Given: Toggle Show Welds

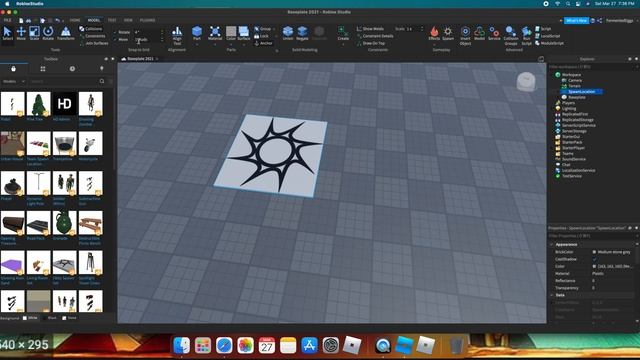Looking at the screenshot, I should point(370,29).
